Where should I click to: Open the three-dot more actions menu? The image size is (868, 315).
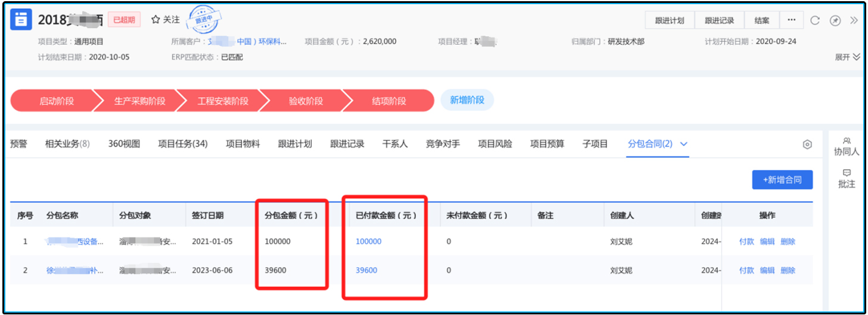click(x=791, y=20)
